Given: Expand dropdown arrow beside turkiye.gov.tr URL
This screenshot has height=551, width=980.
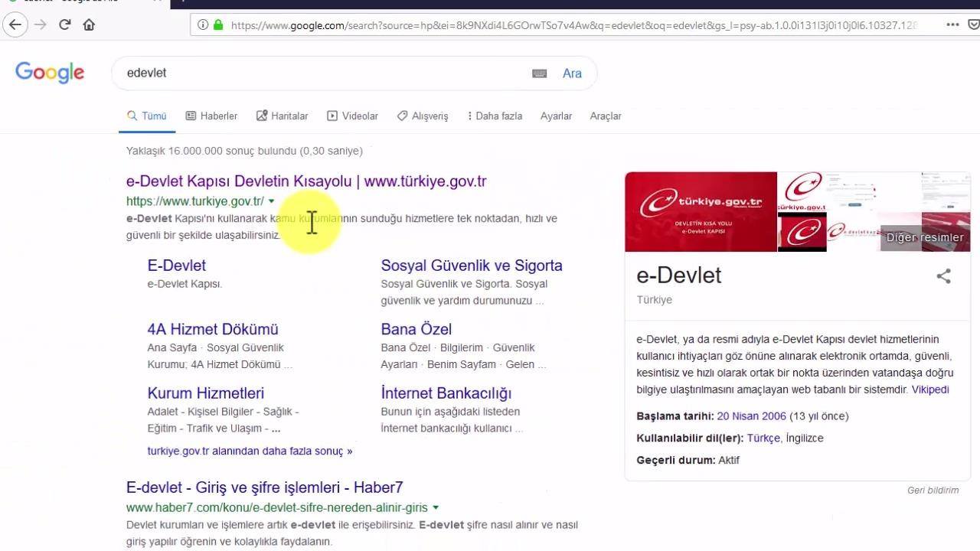Looking at the screenshot, I should click(x=272, y=202).
